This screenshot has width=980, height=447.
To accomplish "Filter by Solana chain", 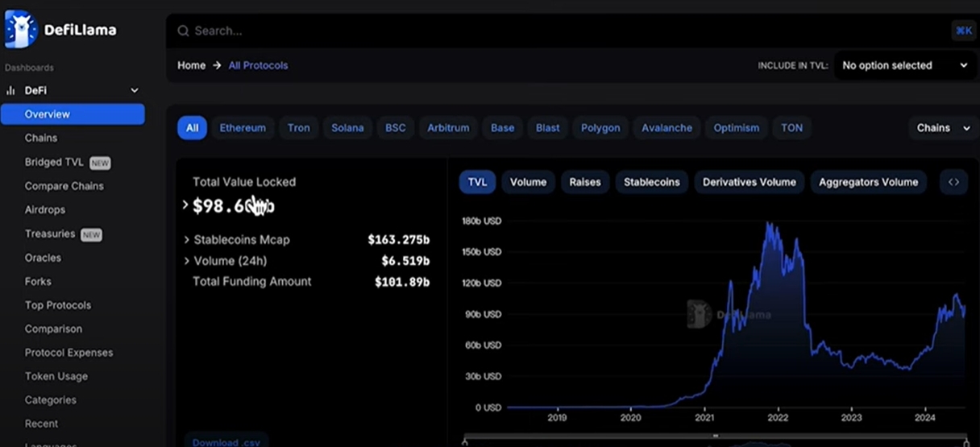I will pyautogui.click(x=347, y=128).
